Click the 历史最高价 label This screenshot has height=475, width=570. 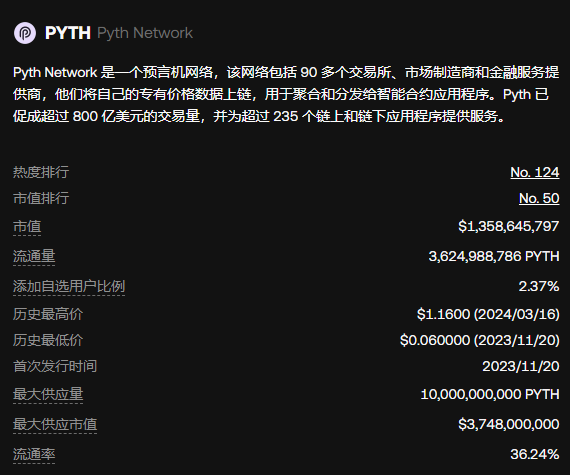(x=48, y=314)
